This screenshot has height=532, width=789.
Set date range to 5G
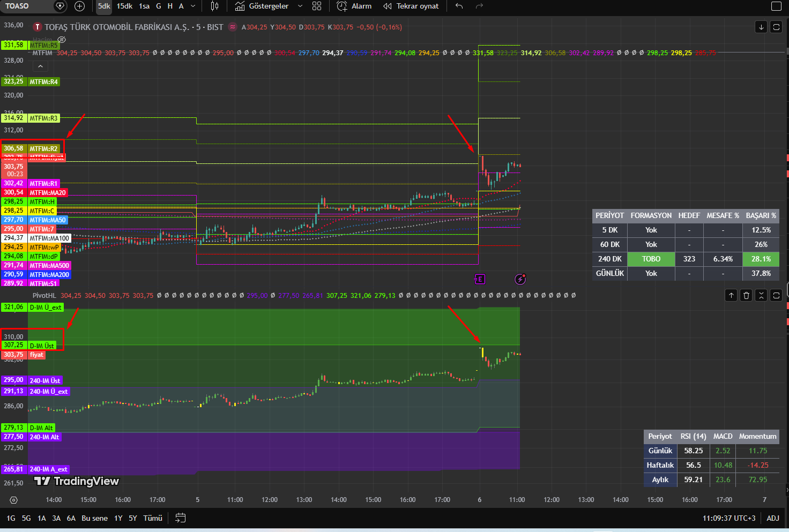26,518
